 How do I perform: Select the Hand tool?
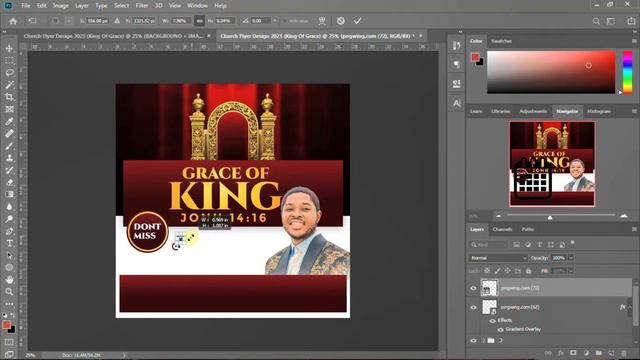(9, 280)
